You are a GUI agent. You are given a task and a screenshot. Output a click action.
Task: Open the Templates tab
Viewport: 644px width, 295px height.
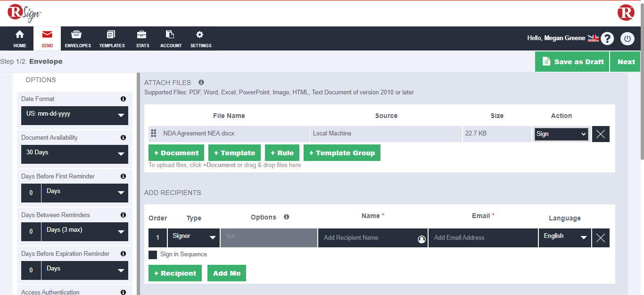[x=112, y=39]
